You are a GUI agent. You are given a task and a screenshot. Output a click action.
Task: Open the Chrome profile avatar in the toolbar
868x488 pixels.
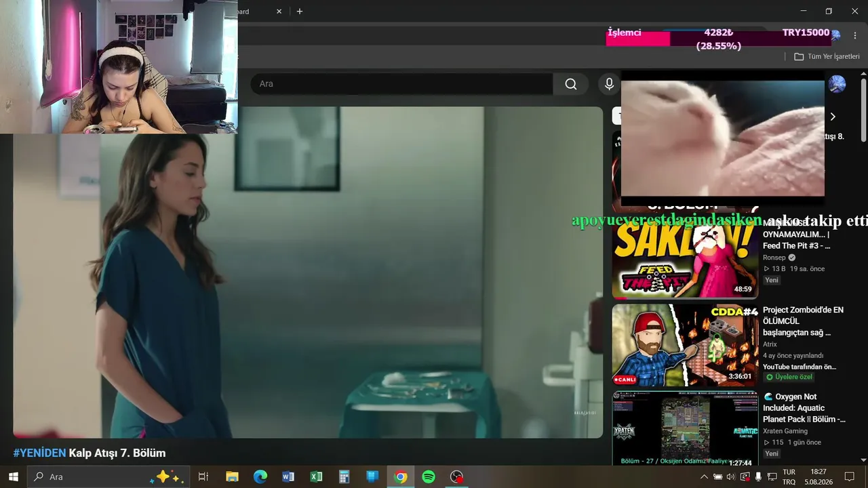pos(835,35)
